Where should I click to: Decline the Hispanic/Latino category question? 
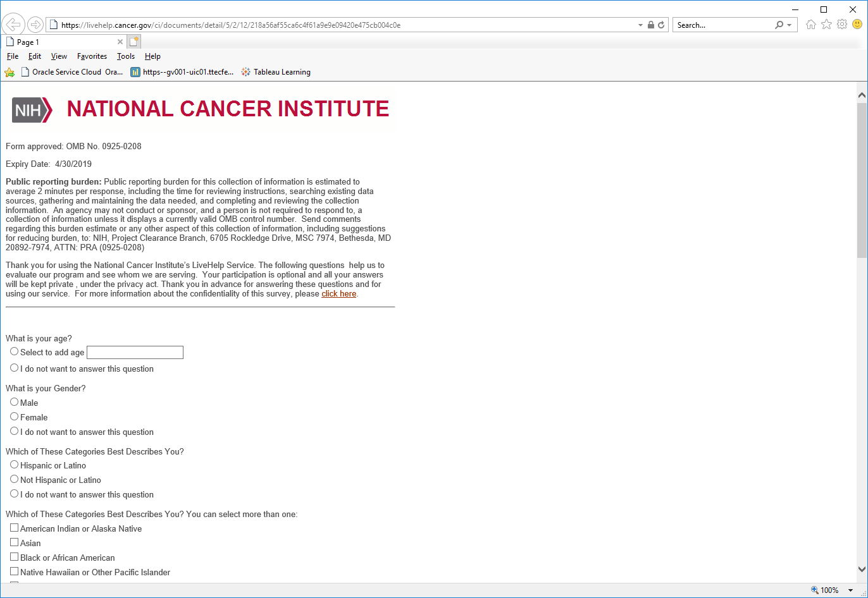[15, 494]
